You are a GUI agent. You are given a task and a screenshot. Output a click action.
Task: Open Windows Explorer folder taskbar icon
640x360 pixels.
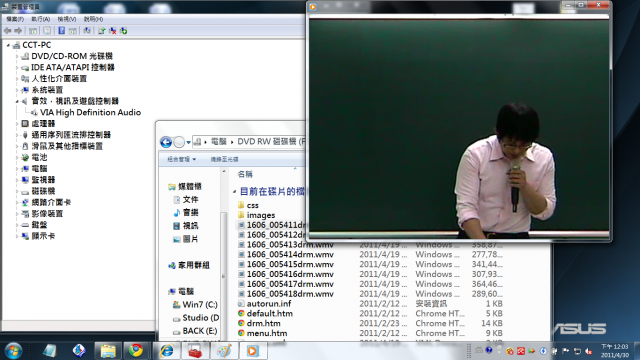(108, 351)
